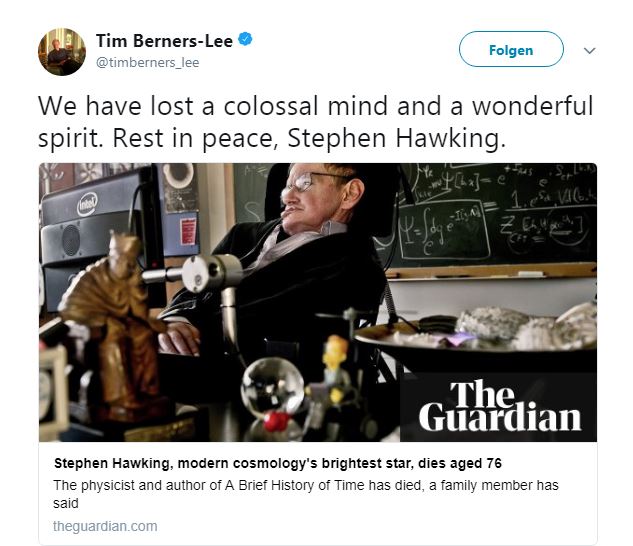Open the Tim Berners-Lee display name
This screenshot has height=546, width=633.
point(164,41)
